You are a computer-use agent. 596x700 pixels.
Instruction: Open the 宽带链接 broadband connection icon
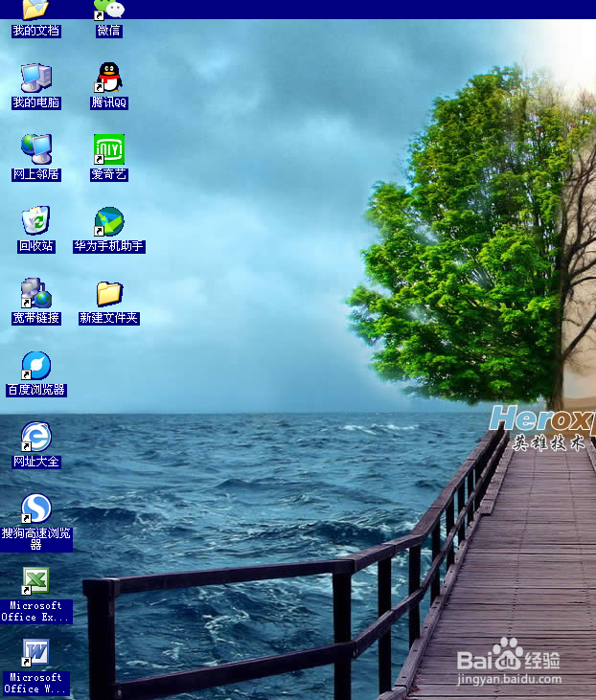[x=35, y=293]
